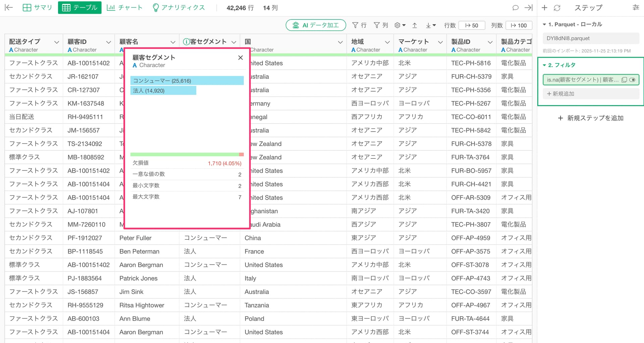644x343 pixels.
Task: Click the AI データ加工 button
Action: [316, 25]
